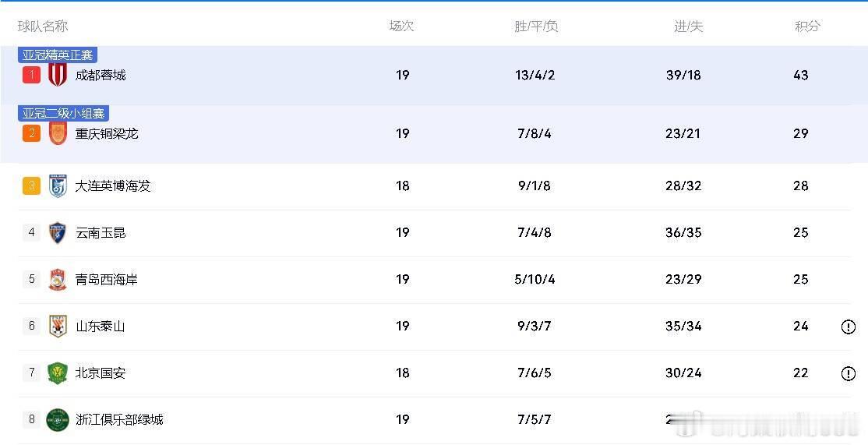Click the 亚冠精英正赛 label tag
The height and width of the screenshot is (445, 868).
58,55
